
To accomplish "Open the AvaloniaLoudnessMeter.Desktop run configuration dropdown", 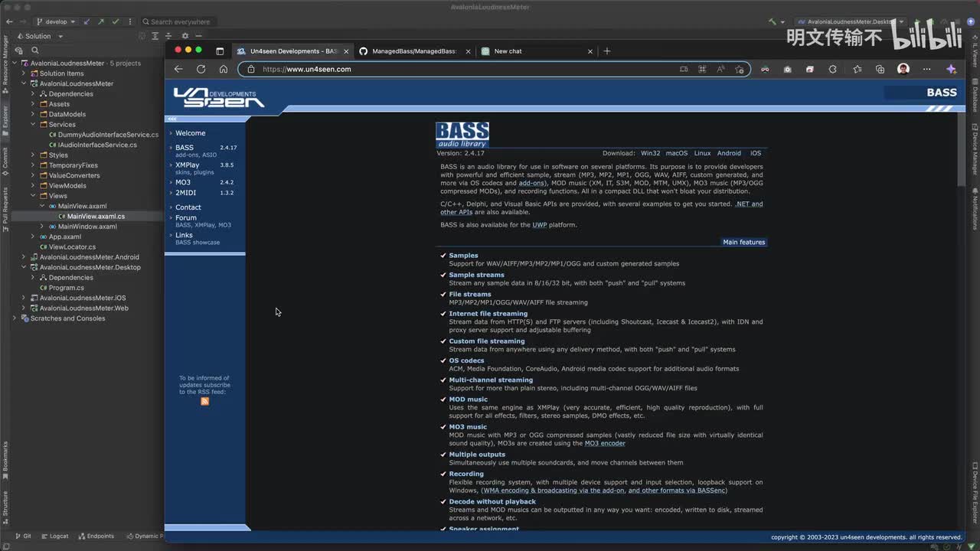I will [851, 22].
